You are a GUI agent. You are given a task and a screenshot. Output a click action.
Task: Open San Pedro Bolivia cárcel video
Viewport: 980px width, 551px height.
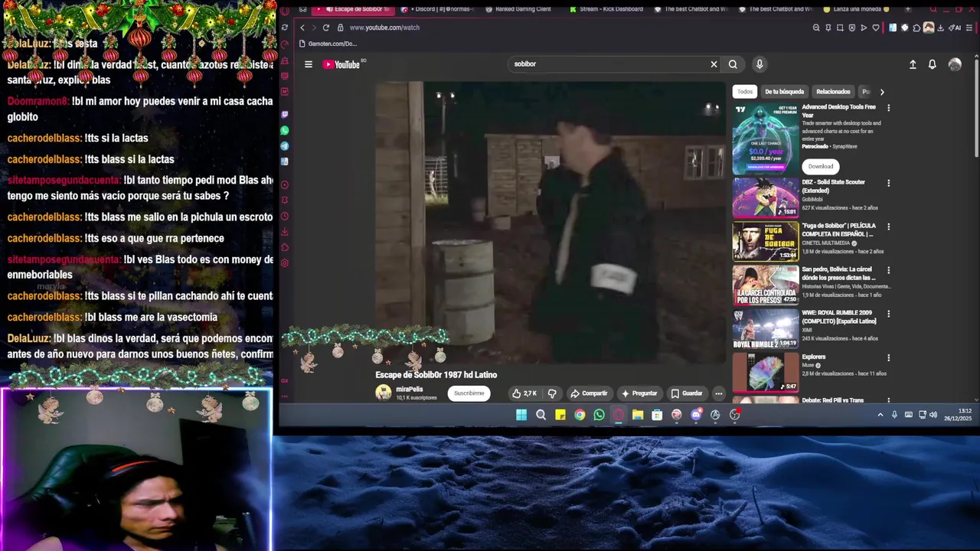(766, 285)
